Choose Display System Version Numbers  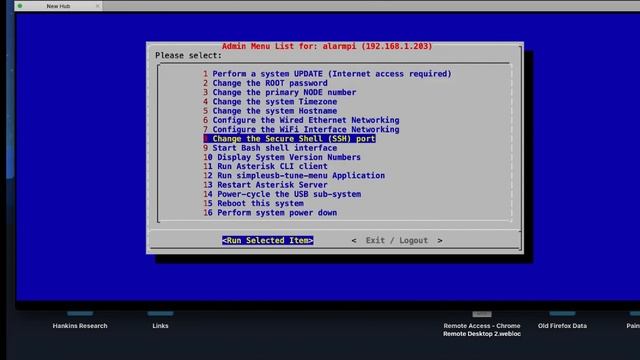282,157
